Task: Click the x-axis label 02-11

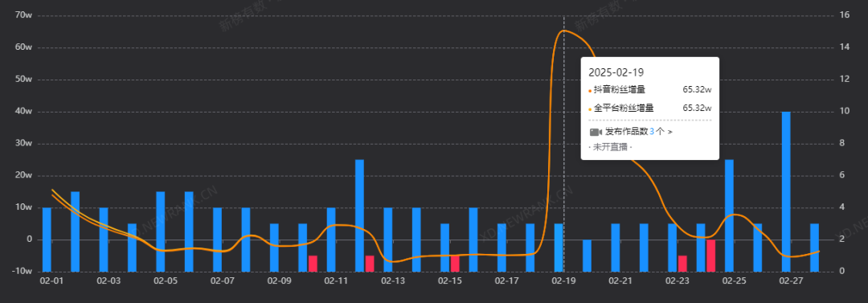Action: point(336,280)
